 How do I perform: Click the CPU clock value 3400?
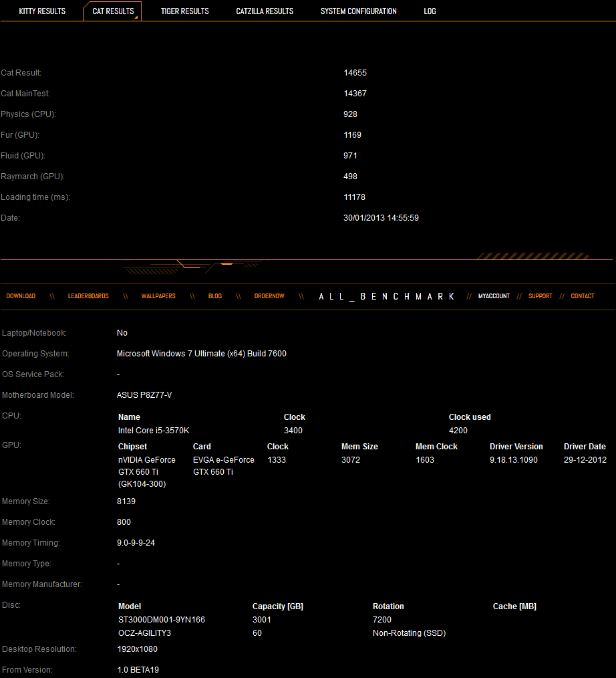(x=293, y=431)
